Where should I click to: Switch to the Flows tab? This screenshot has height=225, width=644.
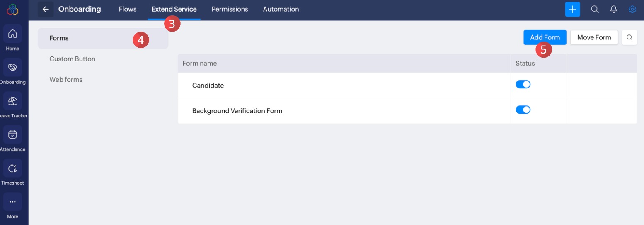click(x=127, y=9)
